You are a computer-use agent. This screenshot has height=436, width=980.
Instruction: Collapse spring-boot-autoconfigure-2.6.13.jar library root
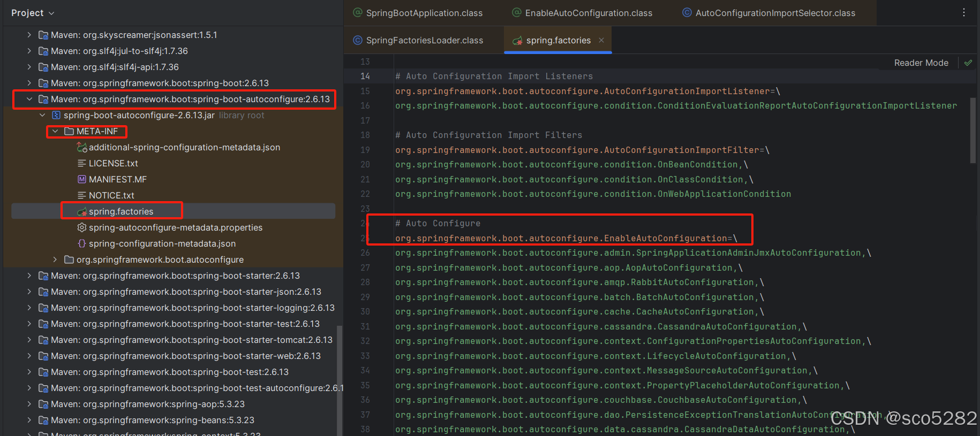point(42,115)
